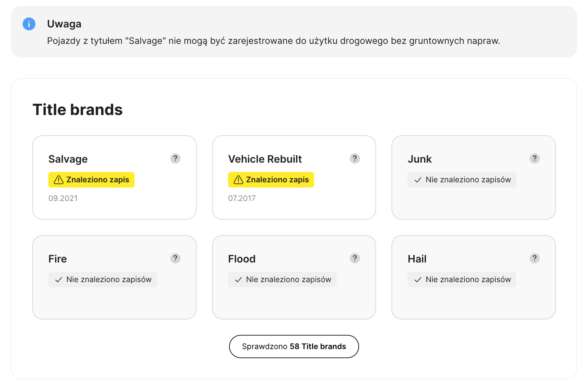Click the Vehicle Rebuilt date 07.2017
The height and width of the screenshot is (385, 588).
pyautogui.click(x=242, y=198)
